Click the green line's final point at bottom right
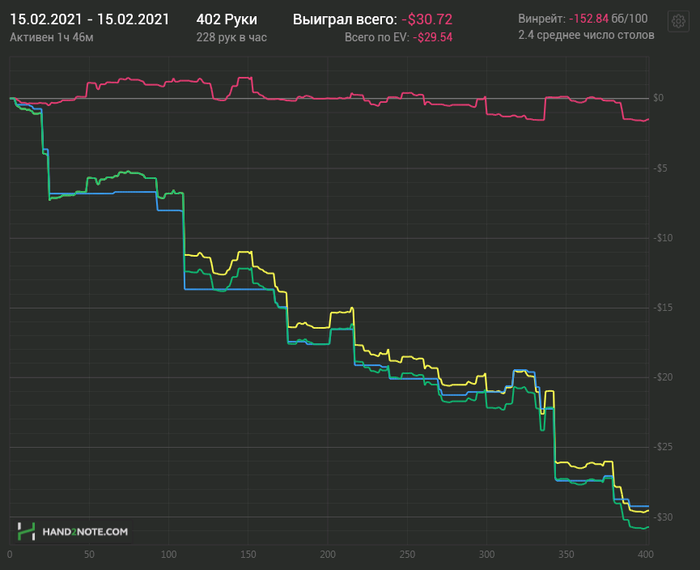 pos(647,528)
